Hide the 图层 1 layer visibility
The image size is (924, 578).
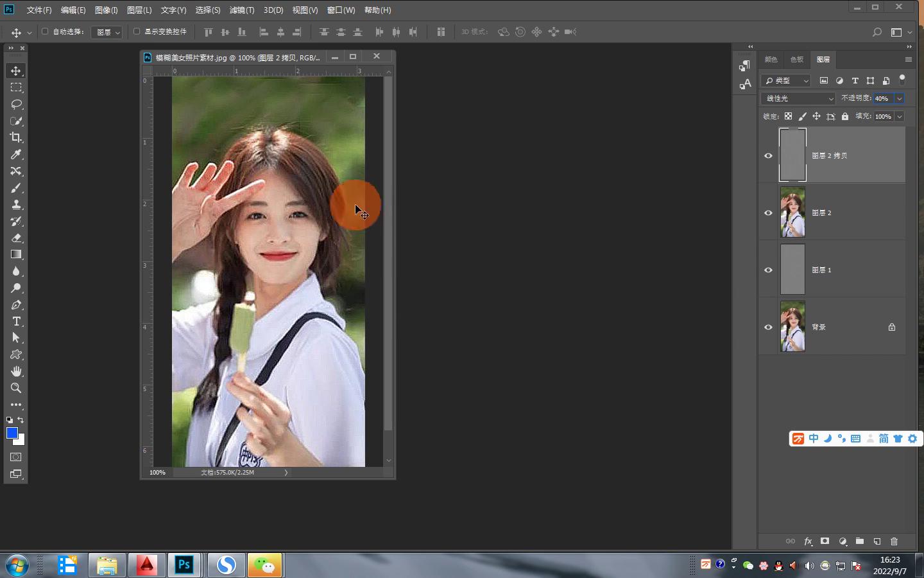tap(768, 270)
